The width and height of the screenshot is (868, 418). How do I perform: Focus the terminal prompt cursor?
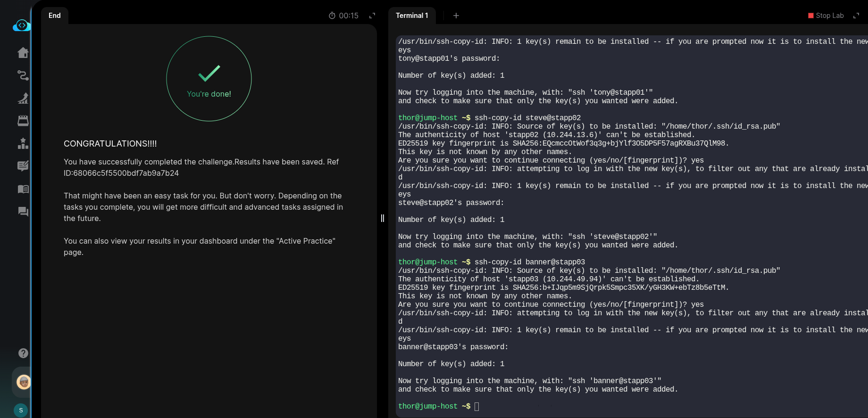coord(476,406)
